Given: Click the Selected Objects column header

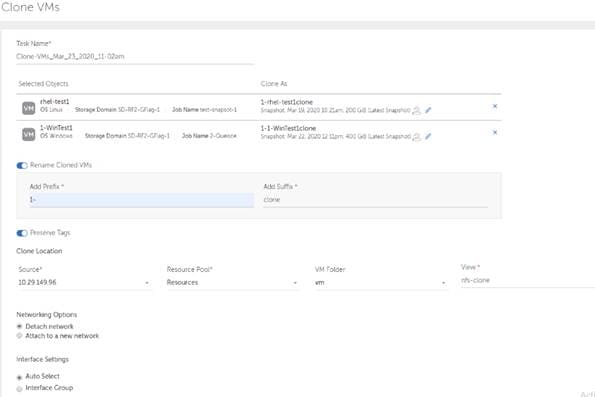Looking at the screenshot, I should pyautogui.click(x=43, y=84).
